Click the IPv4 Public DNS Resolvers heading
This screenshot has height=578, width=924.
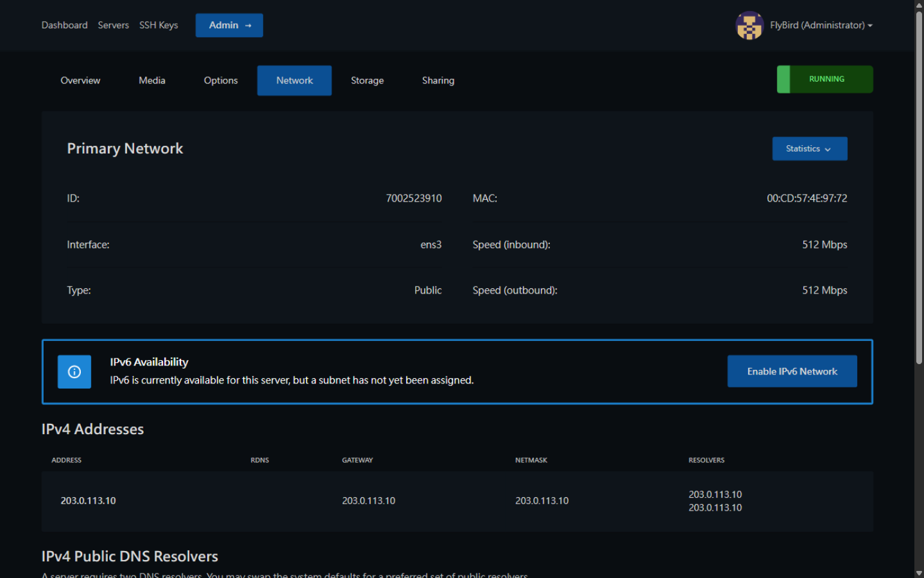click(x=130, y=556)
